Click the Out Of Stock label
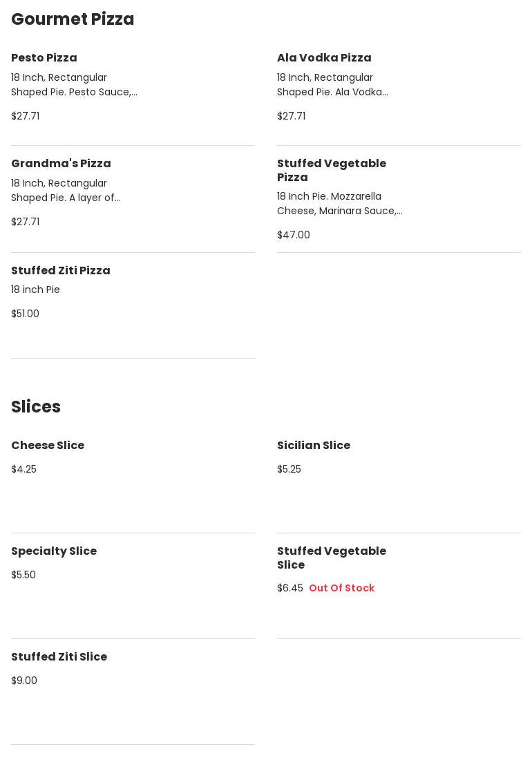 coord(341,588)
